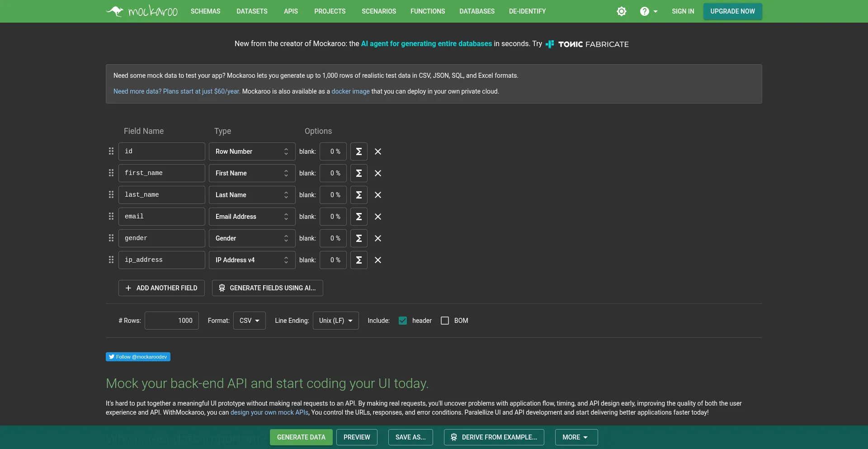868x449 pixels.
Task: Change the Row Number type selector
Action: (252, 151)
